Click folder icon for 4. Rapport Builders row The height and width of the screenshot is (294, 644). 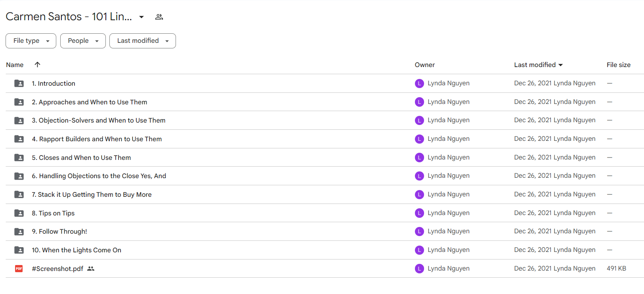pyautogui.click(x=19, y=139)
